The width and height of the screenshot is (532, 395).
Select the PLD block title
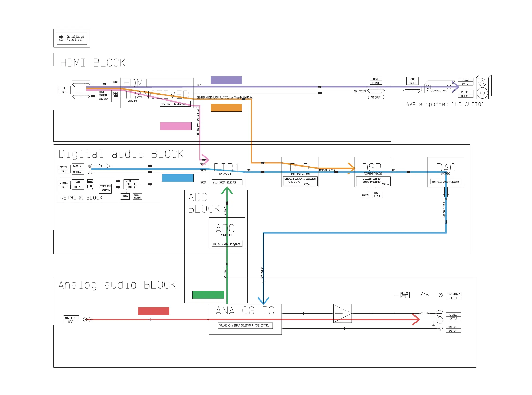click(x=299, y=168)
